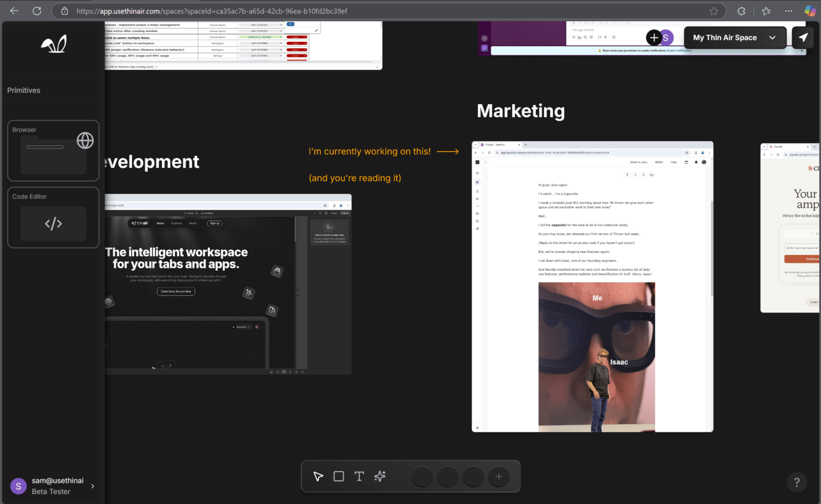
Task: Open the browser settings ellipsis menu
Action: click(789, 11)
